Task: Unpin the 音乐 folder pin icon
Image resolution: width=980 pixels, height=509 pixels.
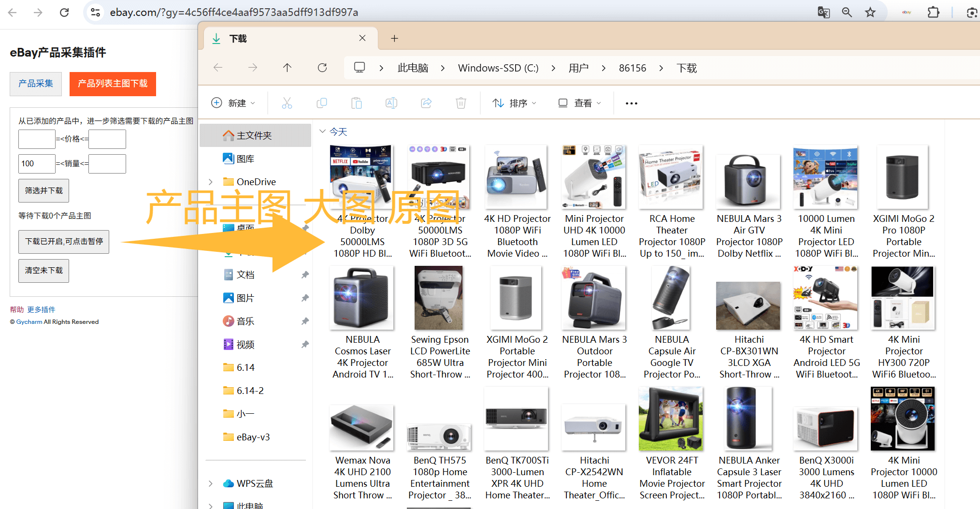Action: tap(305, 321)
